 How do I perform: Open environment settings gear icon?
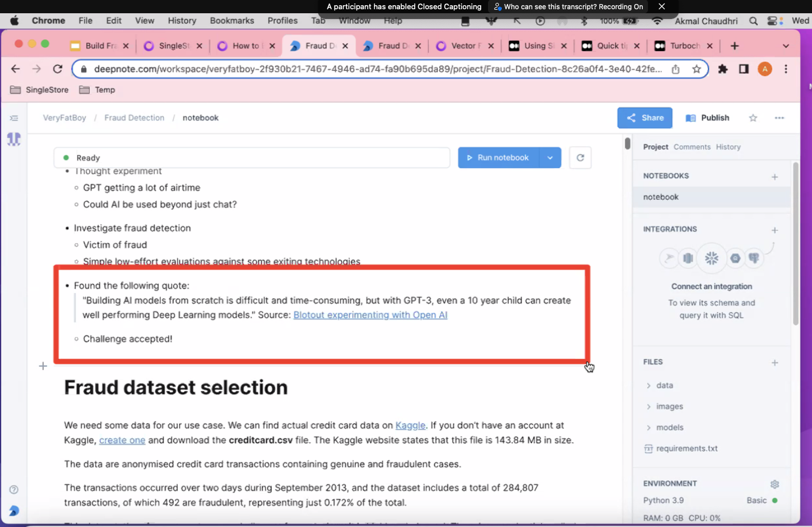775,484
